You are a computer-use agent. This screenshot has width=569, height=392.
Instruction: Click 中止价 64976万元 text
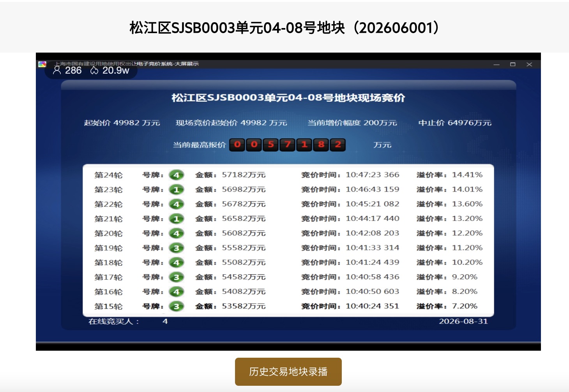coord(455,123)
